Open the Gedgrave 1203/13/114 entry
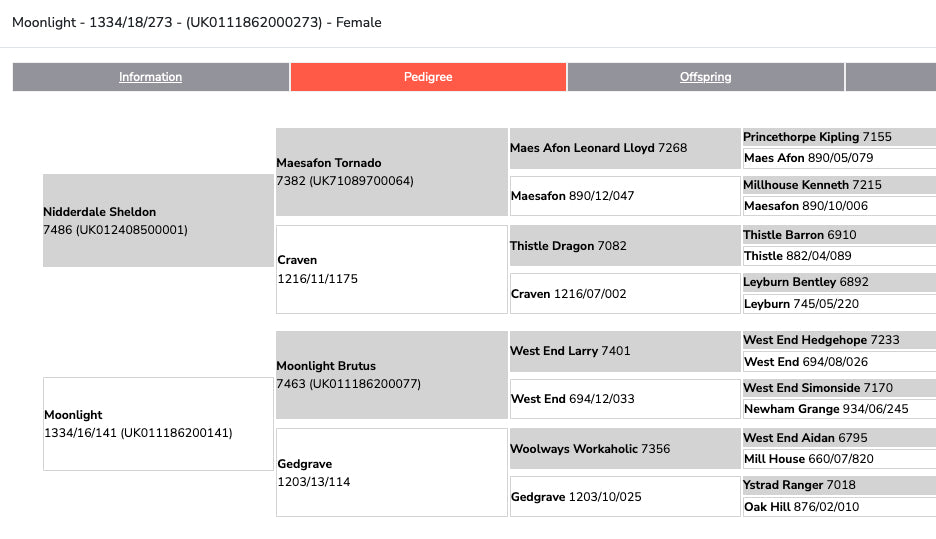This screenshot has width=936, height=539. point(391,472)
